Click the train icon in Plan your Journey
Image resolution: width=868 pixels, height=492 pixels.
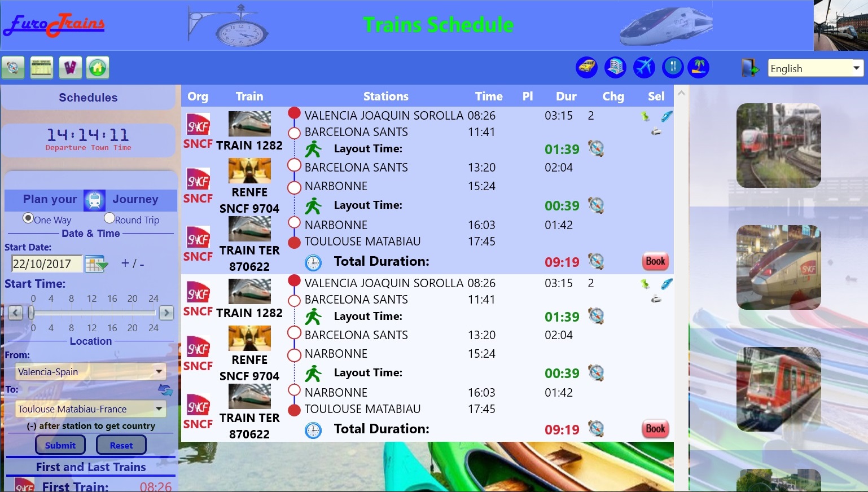94,200
